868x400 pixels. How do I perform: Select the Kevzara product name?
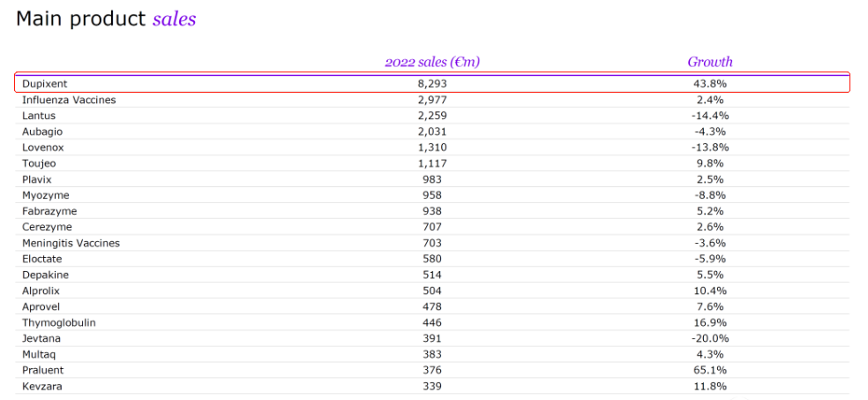click(42, 386)
